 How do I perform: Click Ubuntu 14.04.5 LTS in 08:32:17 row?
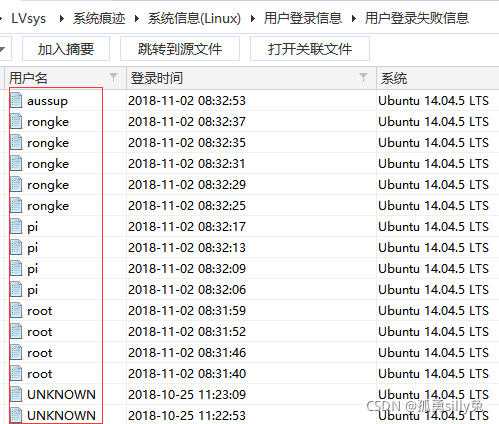click(x=433, y=227)
